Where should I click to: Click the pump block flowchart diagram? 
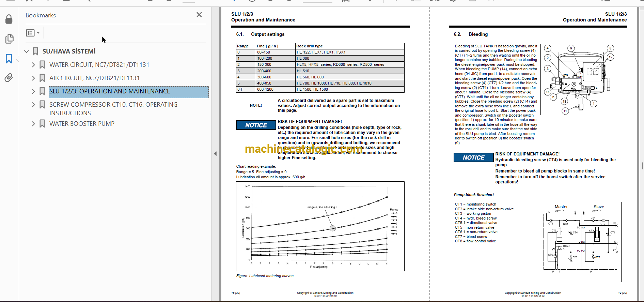pyautogui.click(x=580, y=242)
